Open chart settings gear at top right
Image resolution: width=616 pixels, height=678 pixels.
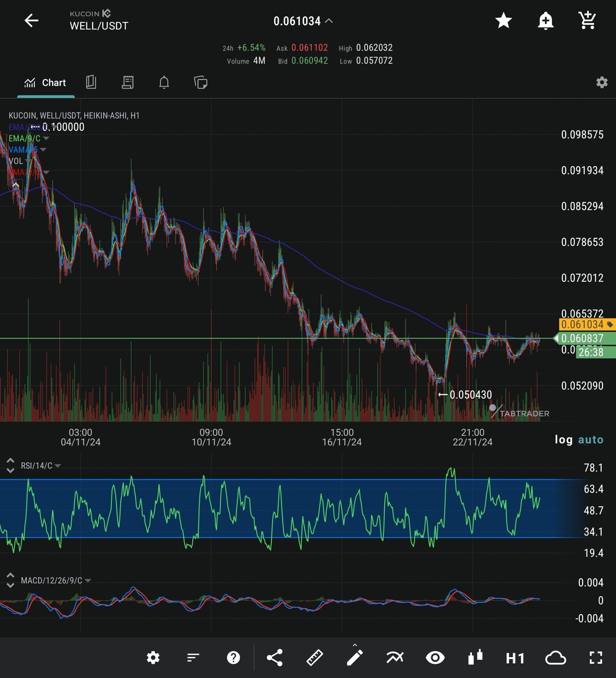(602, 82)
